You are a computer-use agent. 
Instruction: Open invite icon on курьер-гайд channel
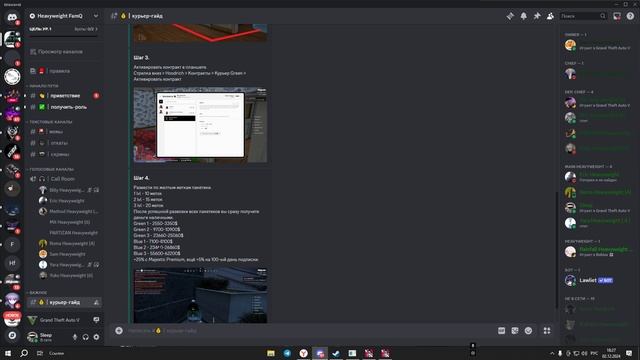point(96,302)
